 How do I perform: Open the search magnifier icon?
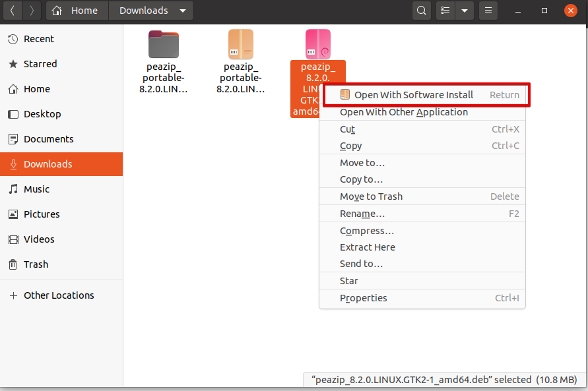tap(422, 11)
